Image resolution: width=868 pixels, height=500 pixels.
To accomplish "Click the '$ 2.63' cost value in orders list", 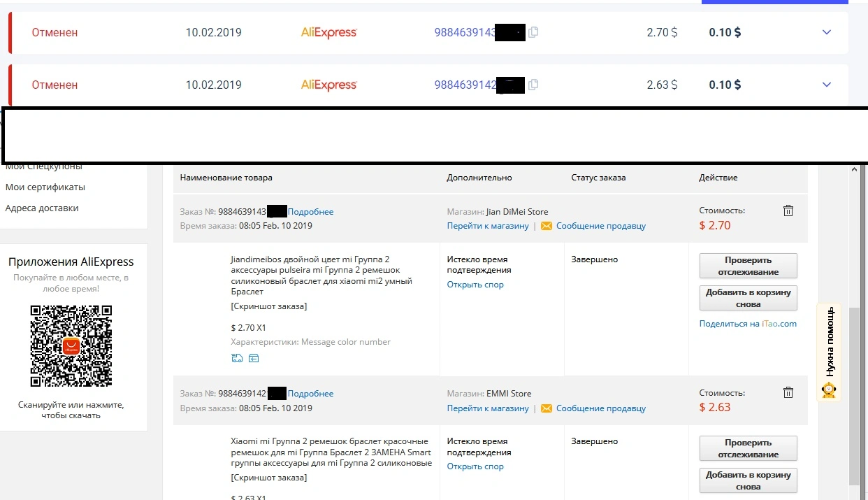I will 715,407.
